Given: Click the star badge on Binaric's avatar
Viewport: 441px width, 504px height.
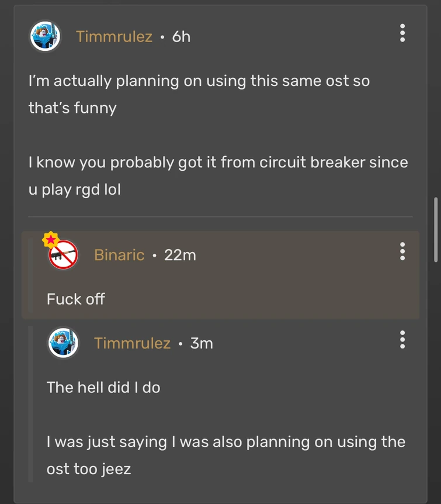Looking at the screenshot, I should (50, 239).
